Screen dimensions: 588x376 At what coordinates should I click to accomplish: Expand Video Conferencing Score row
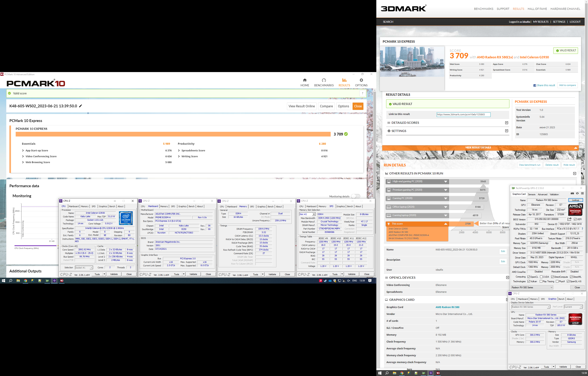pyautogui.click(x=23, y=156)
